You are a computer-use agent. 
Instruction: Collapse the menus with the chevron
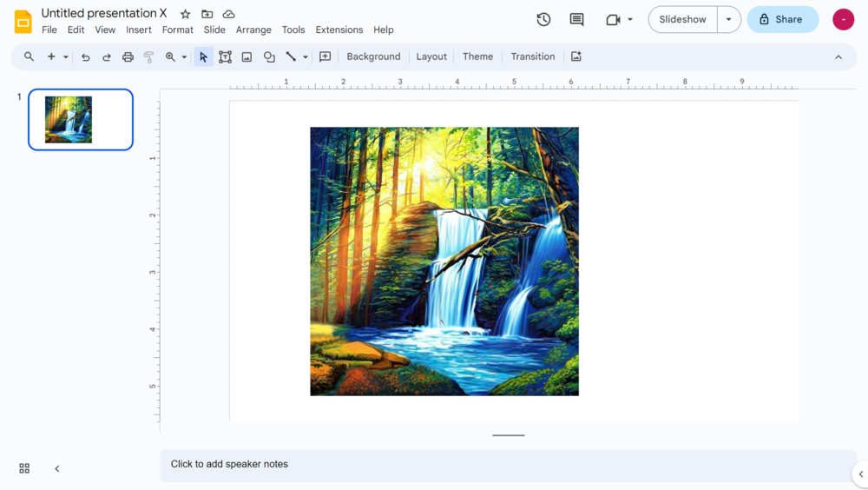[x=838, y=57]
